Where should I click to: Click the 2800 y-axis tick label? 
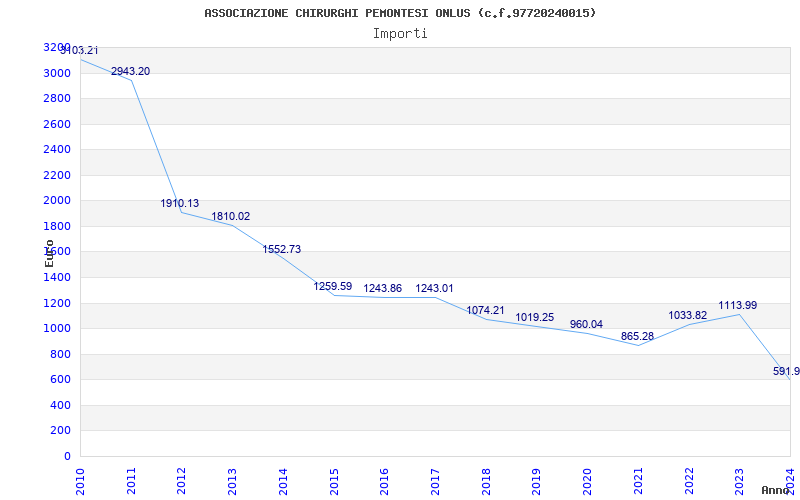click(x=57, y=98)
